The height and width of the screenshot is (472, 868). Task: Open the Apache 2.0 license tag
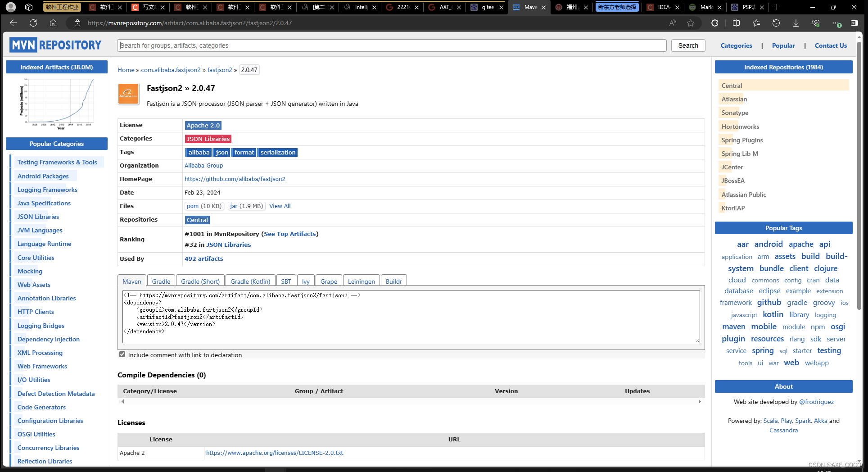coord(203,125)
